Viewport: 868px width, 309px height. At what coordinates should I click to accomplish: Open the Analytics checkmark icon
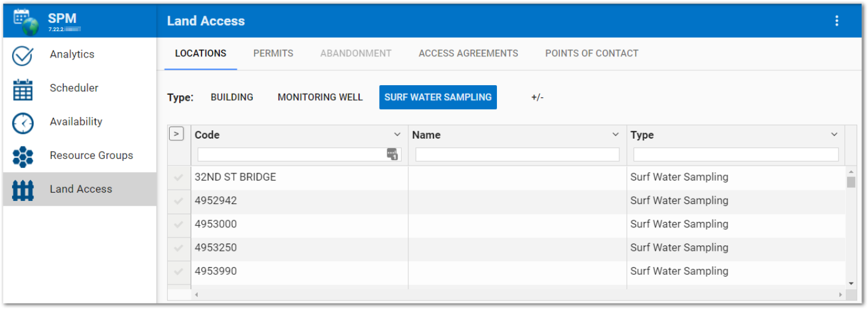click(23, 55)
